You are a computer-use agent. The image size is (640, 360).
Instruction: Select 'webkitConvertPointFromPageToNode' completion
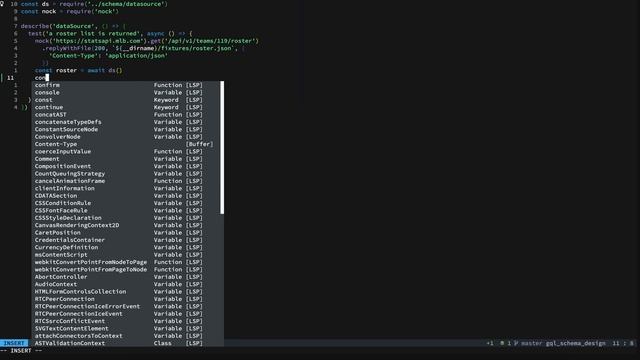[x=128, y=269]
